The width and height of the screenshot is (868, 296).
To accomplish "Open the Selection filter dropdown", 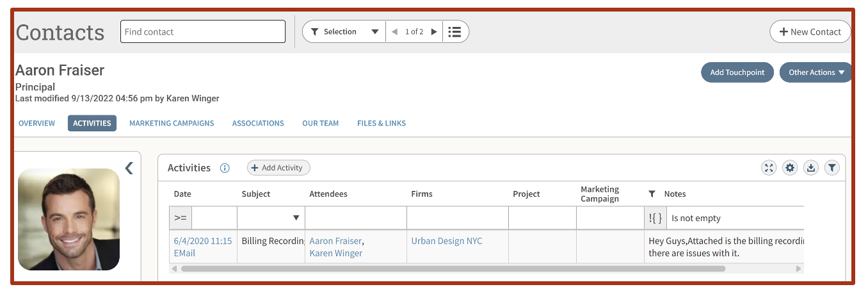I will 344,32.
